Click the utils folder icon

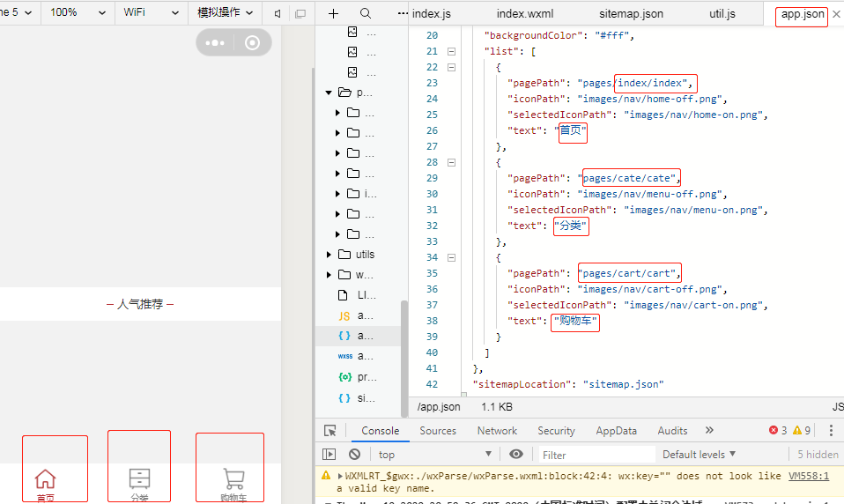point(344,254)
